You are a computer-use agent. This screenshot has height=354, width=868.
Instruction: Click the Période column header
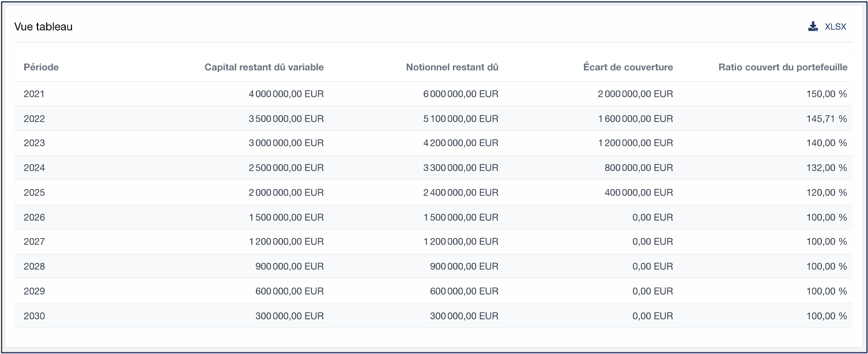(41, 67)
